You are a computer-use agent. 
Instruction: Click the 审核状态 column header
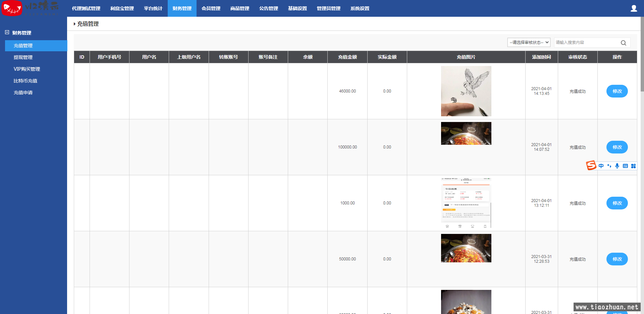[578, 57]
